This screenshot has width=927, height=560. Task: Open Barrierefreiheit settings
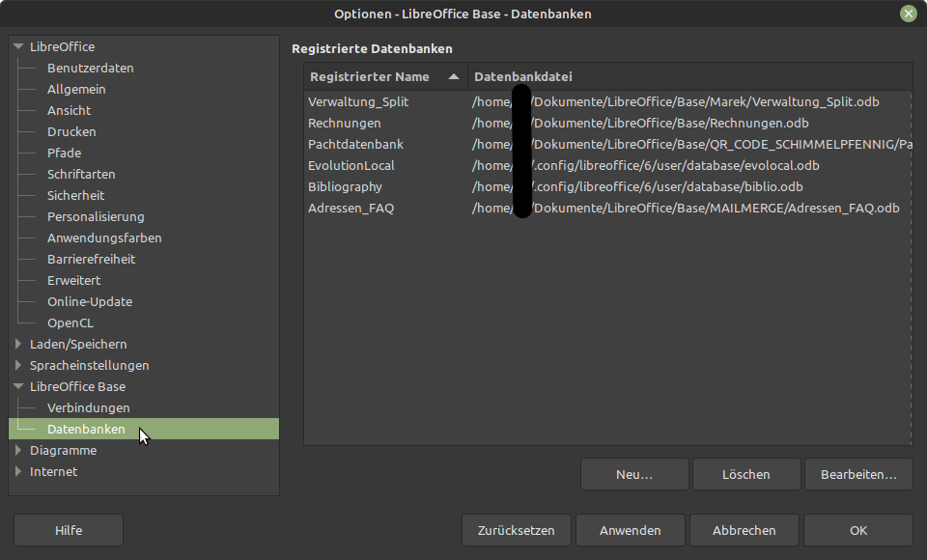91,260
